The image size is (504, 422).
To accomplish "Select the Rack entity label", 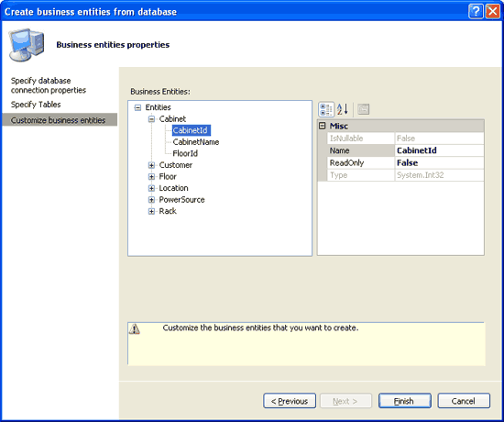I will coord(168,212).
